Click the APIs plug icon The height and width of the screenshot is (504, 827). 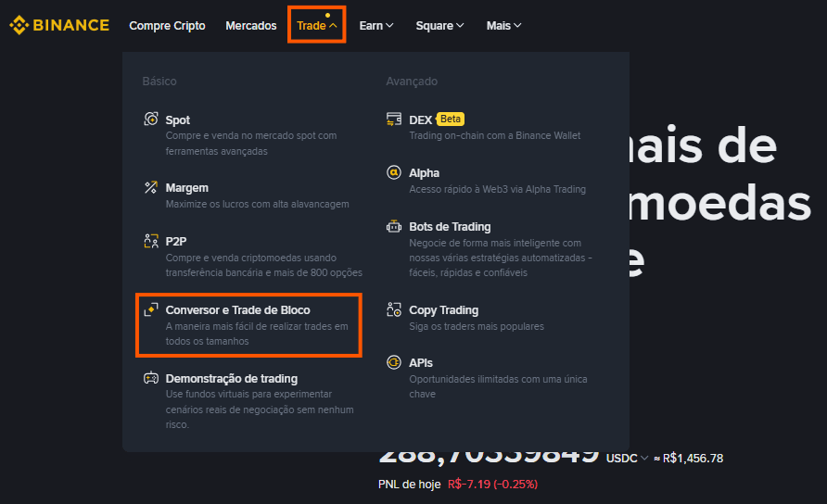(x=394, y=362)
